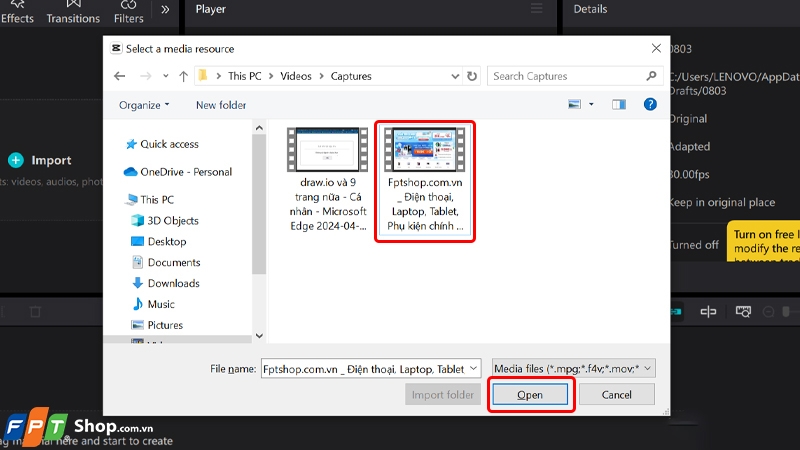Click the Adapted value in Details
This screenshot has height=450, width=800.
coord(690,146)
